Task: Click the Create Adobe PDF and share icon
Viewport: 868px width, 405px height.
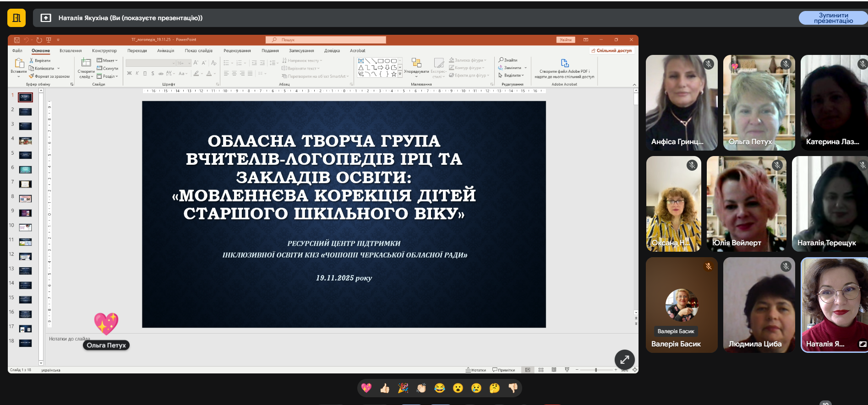Action: [564, 63]
